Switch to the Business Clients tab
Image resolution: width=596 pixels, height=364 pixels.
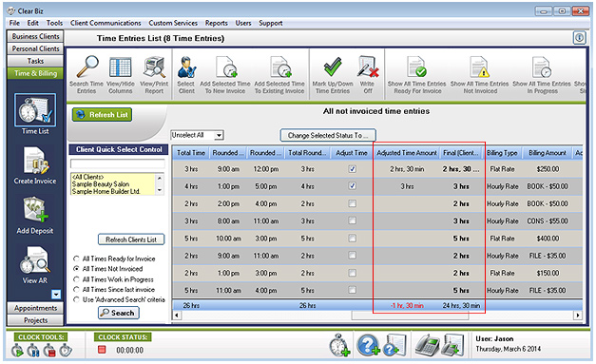coord(35,36)
